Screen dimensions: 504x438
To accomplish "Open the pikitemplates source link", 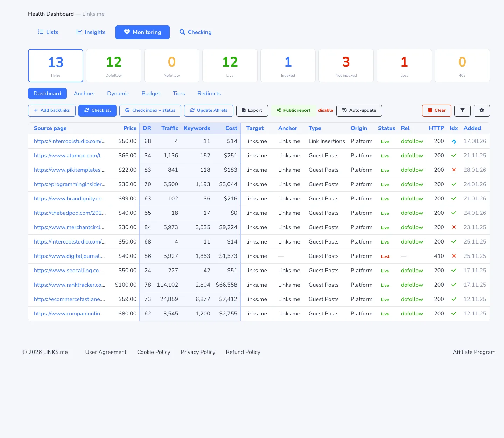I will 70,170.
